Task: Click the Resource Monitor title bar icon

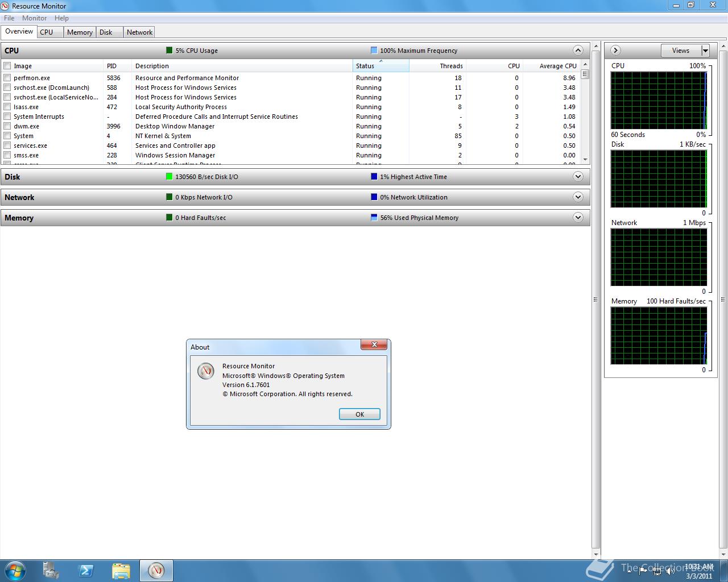Action: [x=5, y=6]
